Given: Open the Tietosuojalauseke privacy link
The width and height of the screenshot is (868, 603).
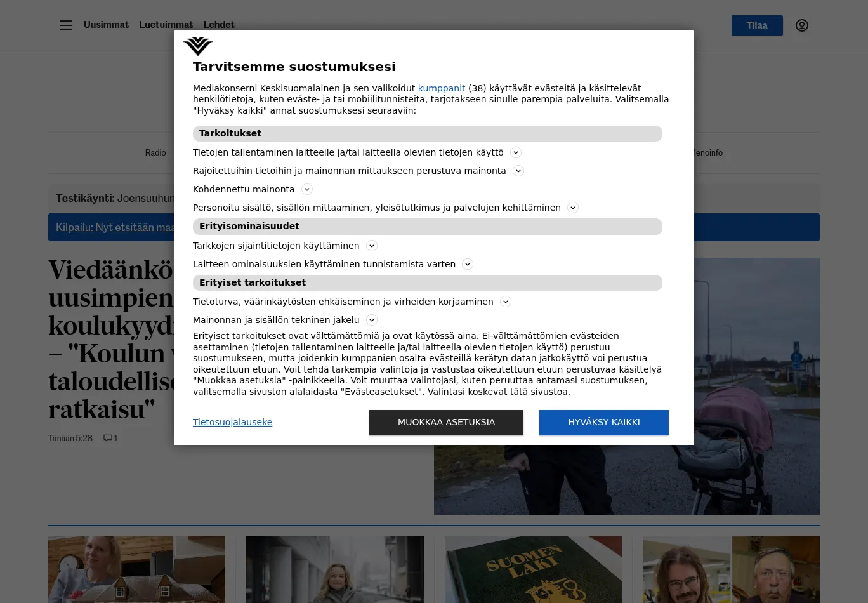Looking at the screenshot, I should coord(232,422).
